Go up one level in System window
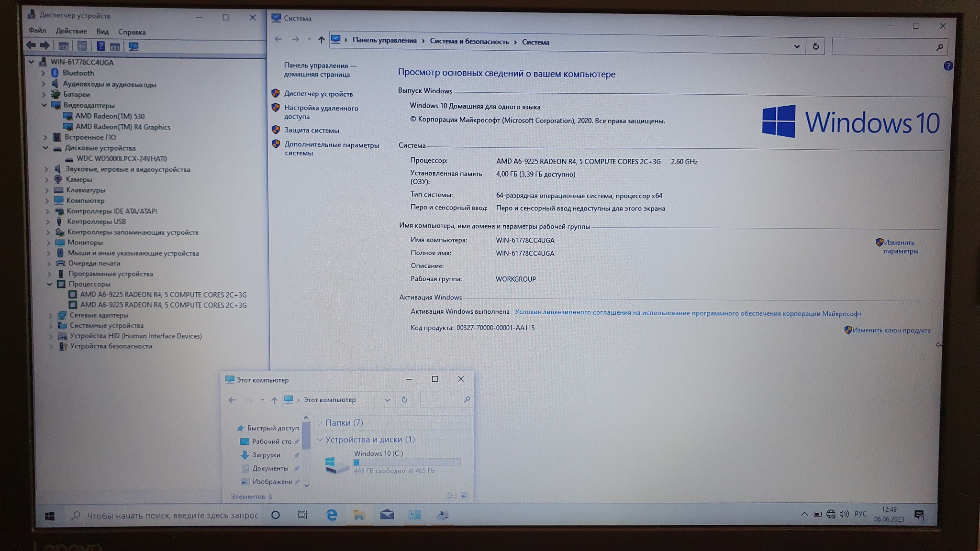The image size is (980, 551). 321,40
